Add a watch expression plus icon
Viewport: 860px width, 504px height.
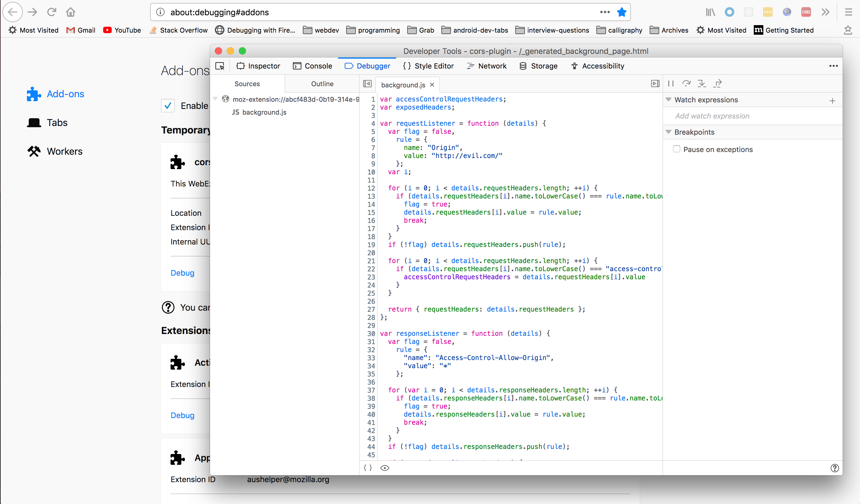[x=832, y=101]
